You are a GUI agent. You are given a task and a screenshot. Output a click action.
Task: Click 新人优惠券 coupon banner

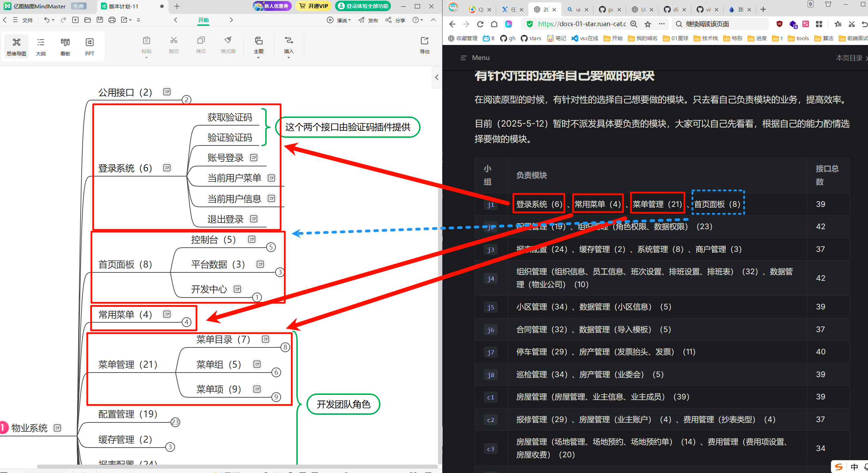pos(272,6)
